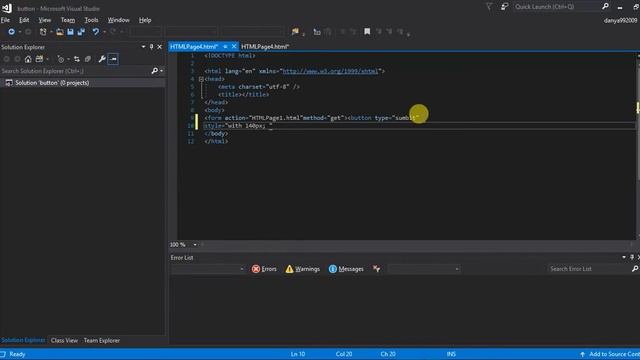Screen dimensions: 640x360
Task: Save the current file with Save icon
Action: click(x=70, y=32)
